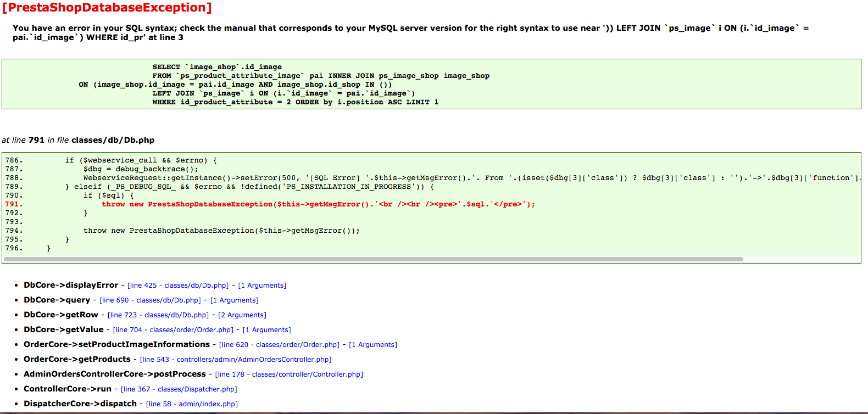Click code line 790 'if ($sql) {'
868x414 pixels.
(x=108, y=195)
